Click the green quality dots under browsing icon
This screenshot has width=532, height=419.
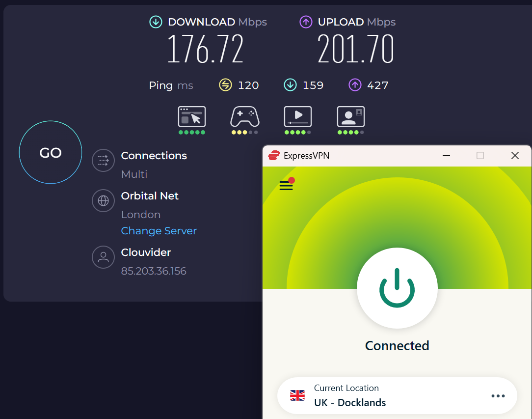pos(192,133)
